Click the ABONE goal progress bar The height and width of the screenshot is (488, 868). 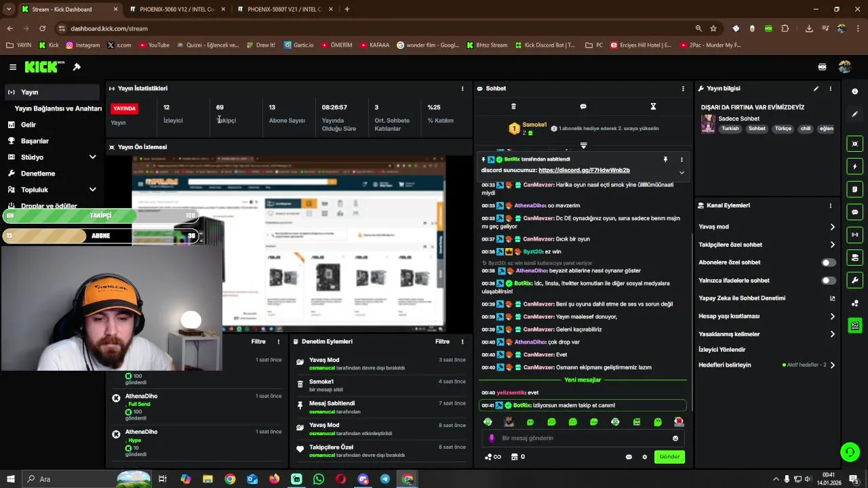(101, 236)
